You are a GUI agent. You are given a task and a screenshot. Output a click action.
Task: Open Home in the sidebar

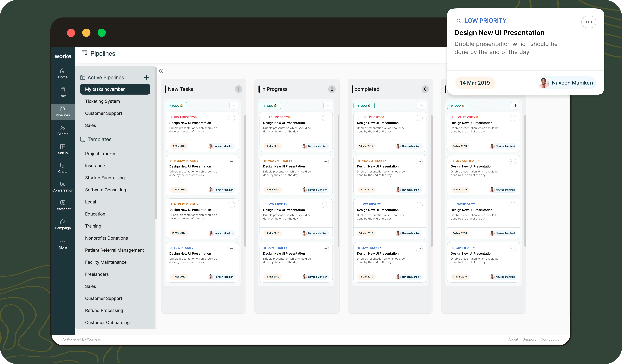[63, 74]
